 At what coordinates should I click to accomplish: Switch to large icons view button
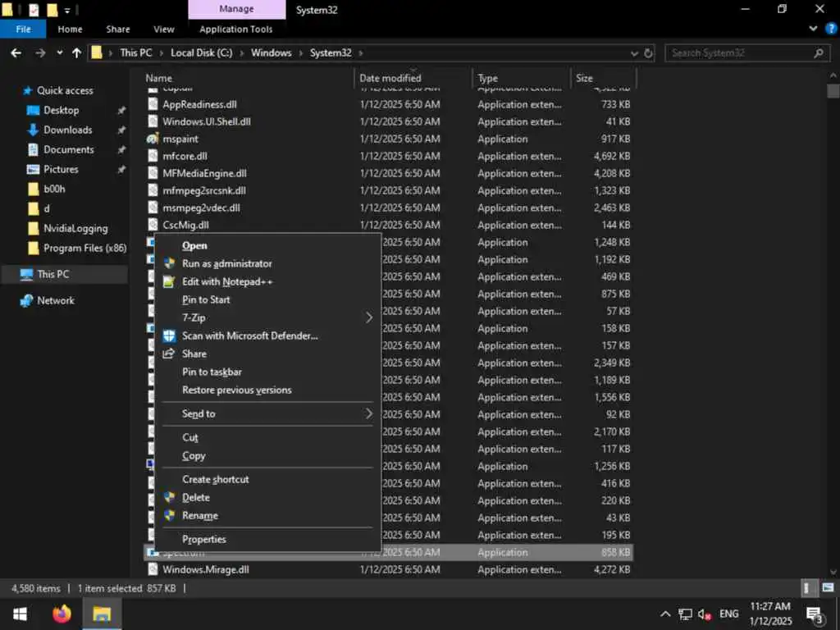(828, 588)
